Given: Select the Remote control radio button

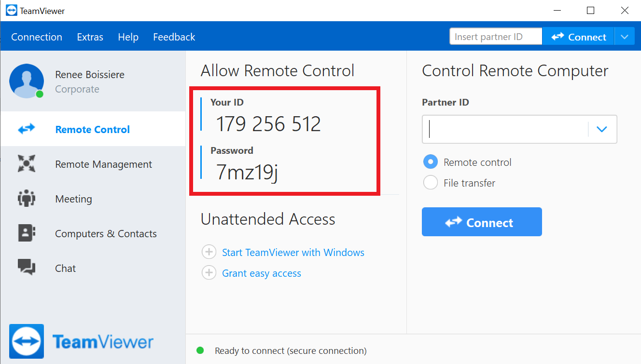Looking at the screenshot, I should tap(430, 162).
